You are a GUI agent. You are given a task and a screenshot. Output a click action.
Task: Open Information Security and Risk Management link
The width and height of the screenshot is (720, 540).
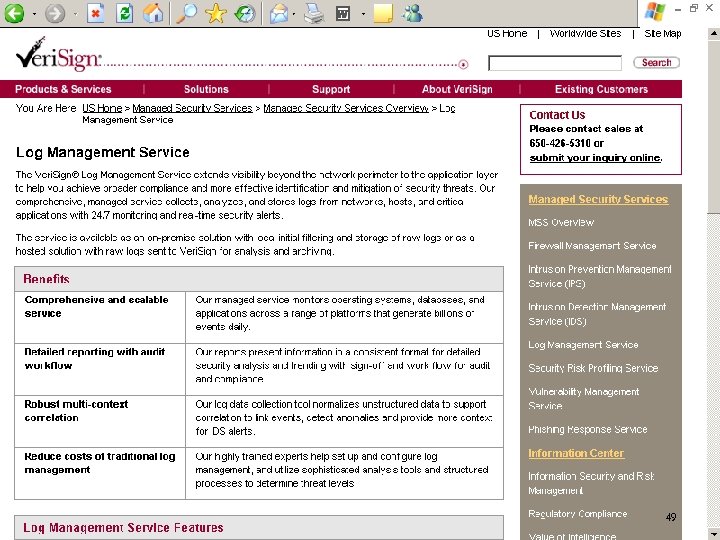pos(591,483)
